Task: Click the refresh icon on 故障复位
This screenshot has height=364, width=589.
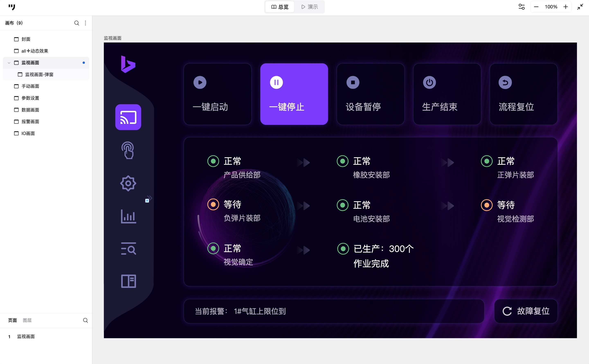Action: click(507, 311)
